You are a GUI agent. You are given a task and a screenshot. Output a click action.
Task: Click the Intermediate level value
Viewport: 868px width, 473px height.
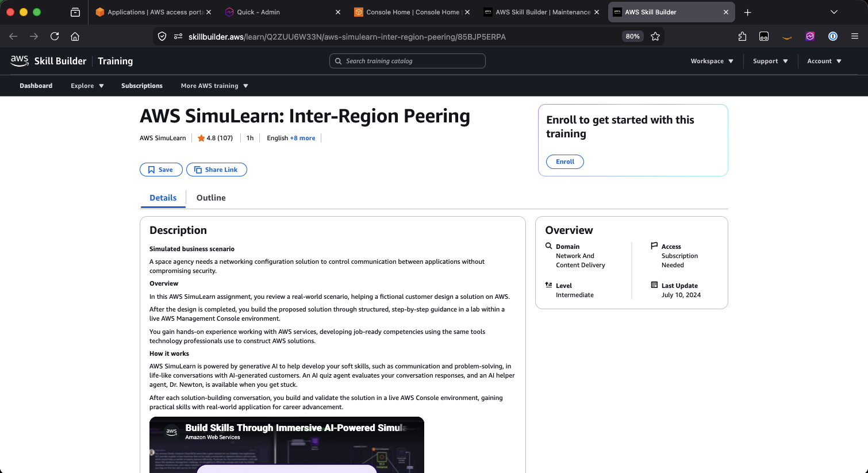[575, 295]
